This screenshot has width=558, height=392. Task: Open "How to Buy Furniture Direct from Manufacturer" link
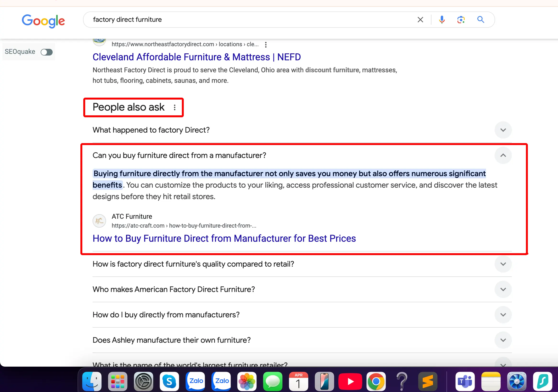pyautogui.click(x=224, y=238)
